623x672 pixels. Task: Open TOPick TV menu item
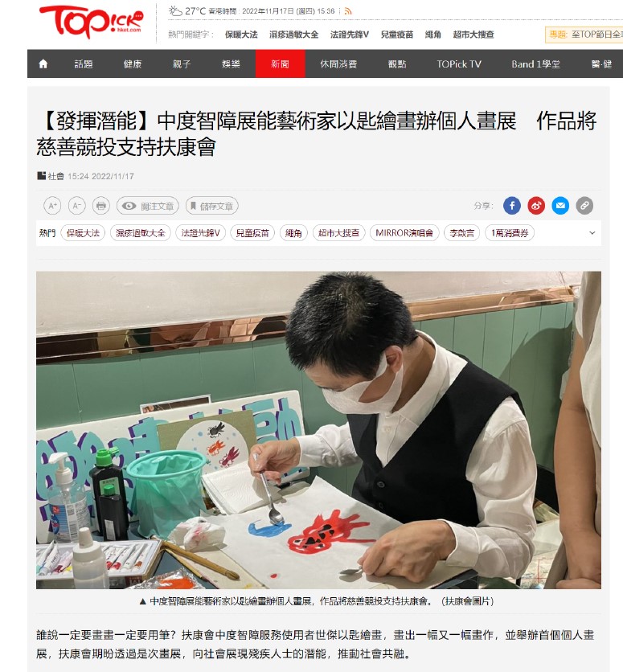click(459, 64)
